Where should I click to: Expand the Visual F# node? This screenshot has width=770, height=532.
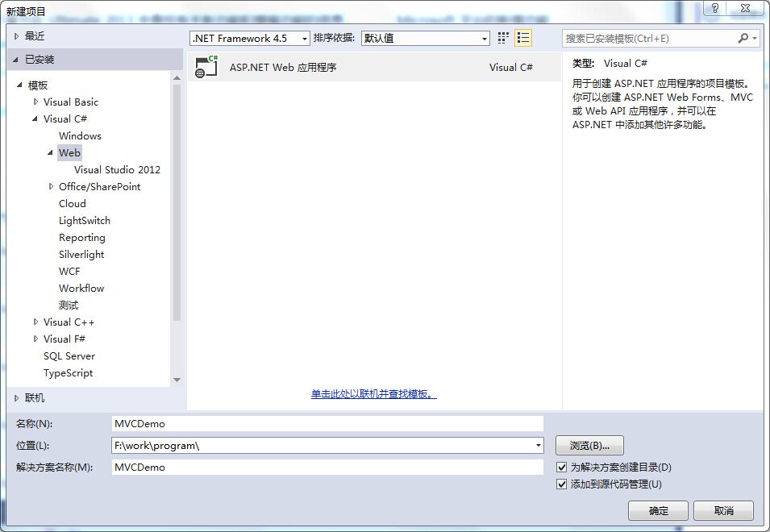35,339
